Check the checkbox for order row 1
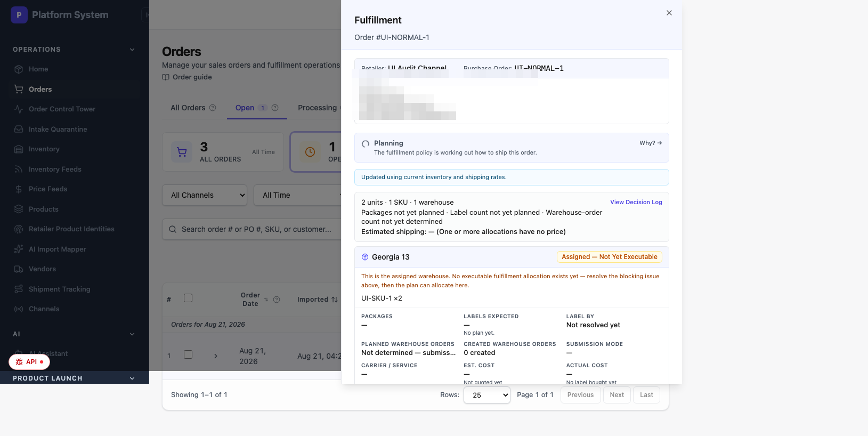868x436 pixels. tap(188, 354)
